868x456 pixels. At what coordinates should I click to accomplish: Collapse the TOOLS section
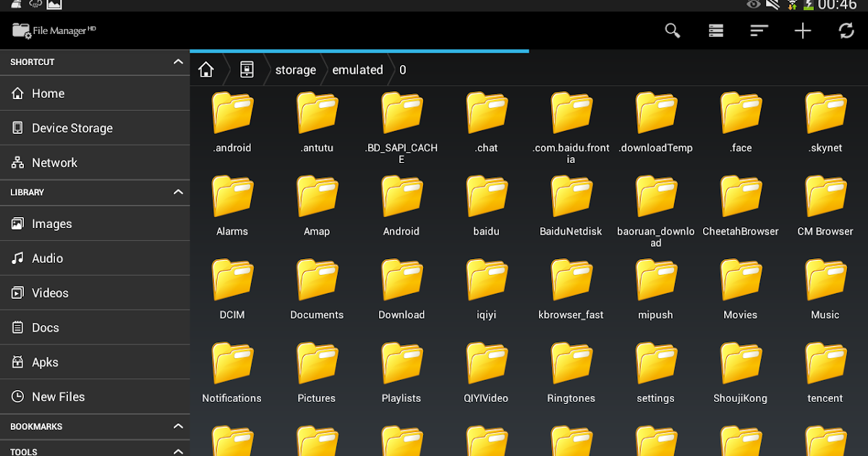[178, 451]
